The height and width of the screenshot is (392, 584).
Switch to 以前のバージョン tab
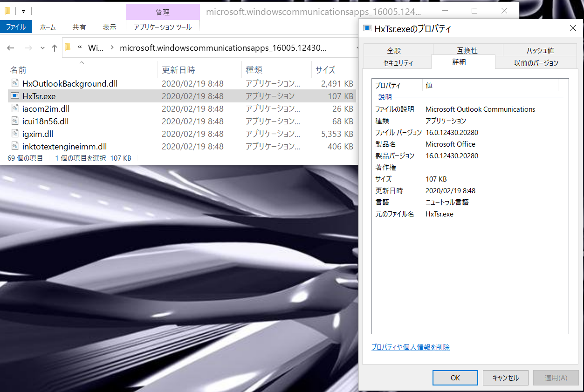coord(536,63)
